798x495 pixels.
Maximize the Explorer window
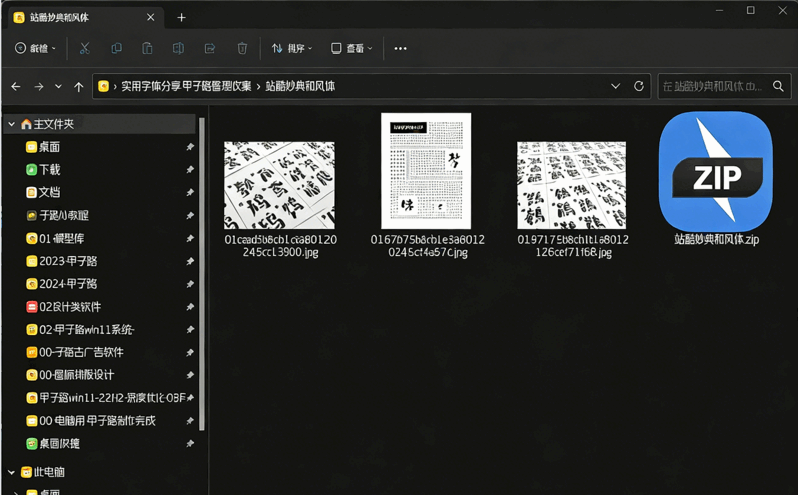pos(751,10)
